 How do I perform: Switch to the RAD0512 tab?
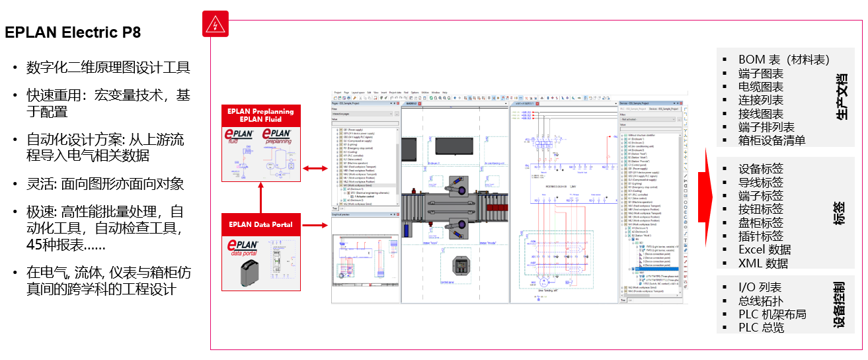click(411, 103)
